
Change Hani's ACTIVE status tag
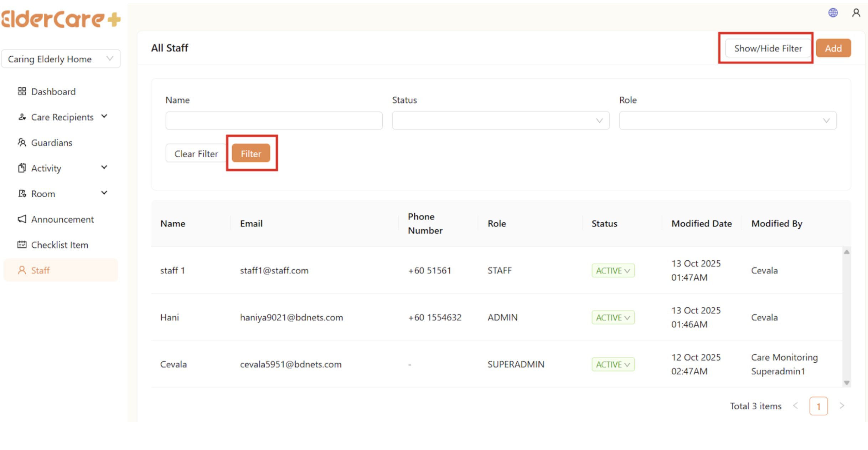[613, 318]
